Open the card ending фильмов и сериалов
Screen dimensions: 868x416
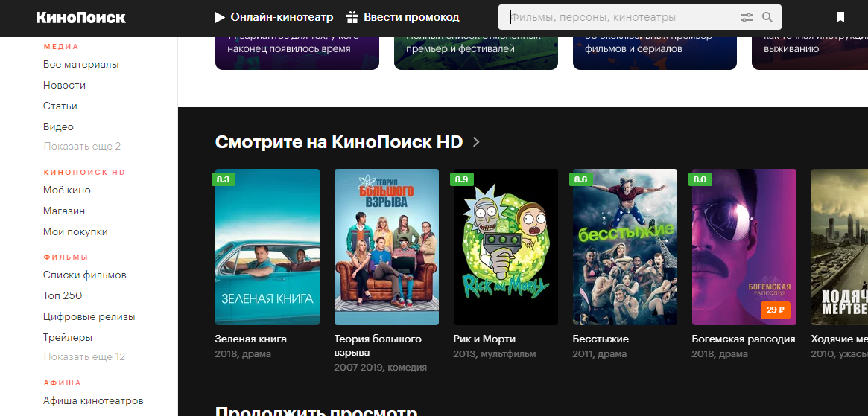[x=654, y=53]
